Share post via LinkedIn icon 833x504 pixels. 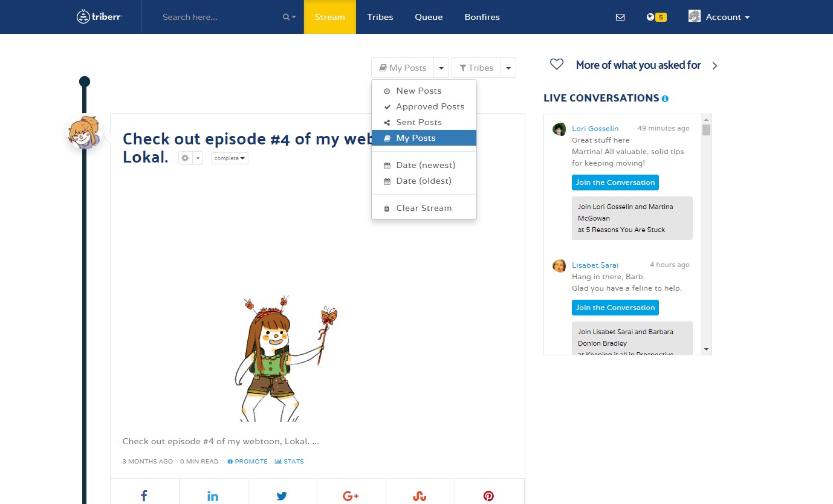point(213,496)
